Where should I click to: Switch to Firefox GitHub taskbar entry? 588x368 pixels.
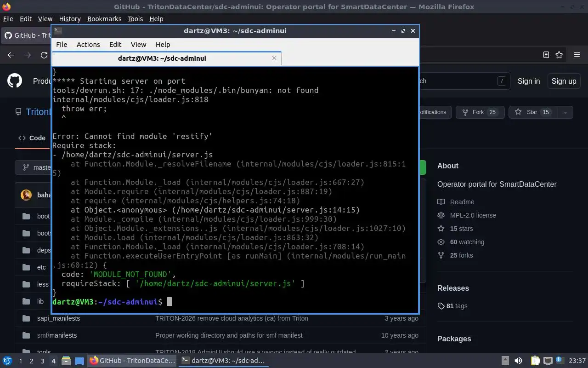coord(132,361)
